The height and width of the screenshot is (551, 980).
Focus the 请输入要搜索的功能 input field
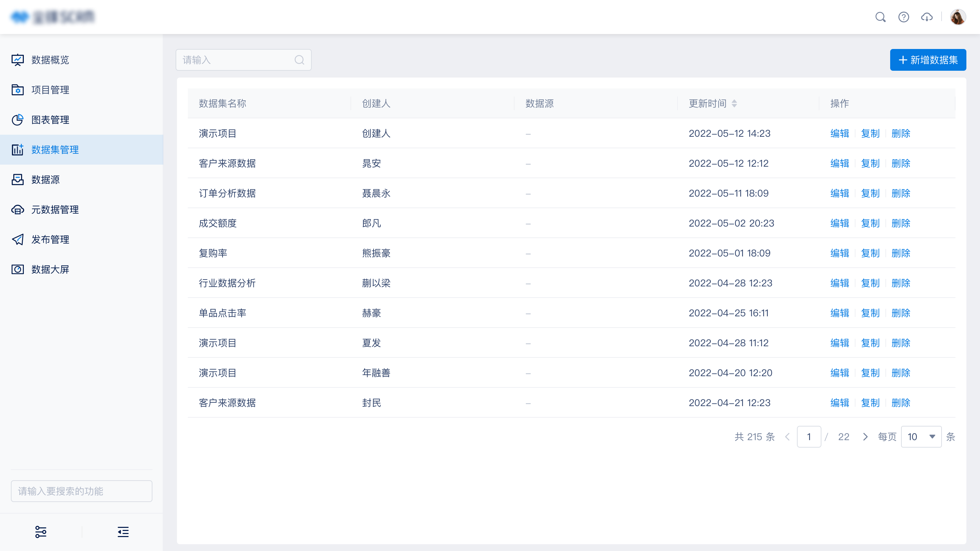tap(81, 491)
